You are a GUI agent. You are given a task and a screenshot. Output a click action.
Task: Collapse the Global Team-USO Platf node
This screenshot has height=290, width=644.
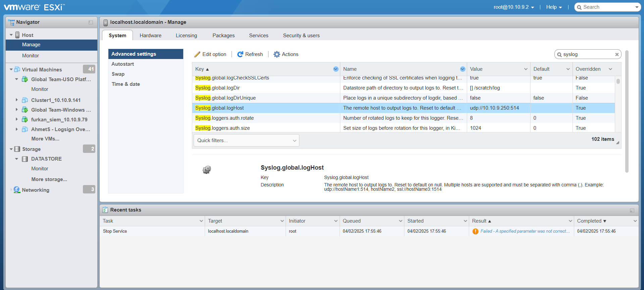(x=17, y=79)
